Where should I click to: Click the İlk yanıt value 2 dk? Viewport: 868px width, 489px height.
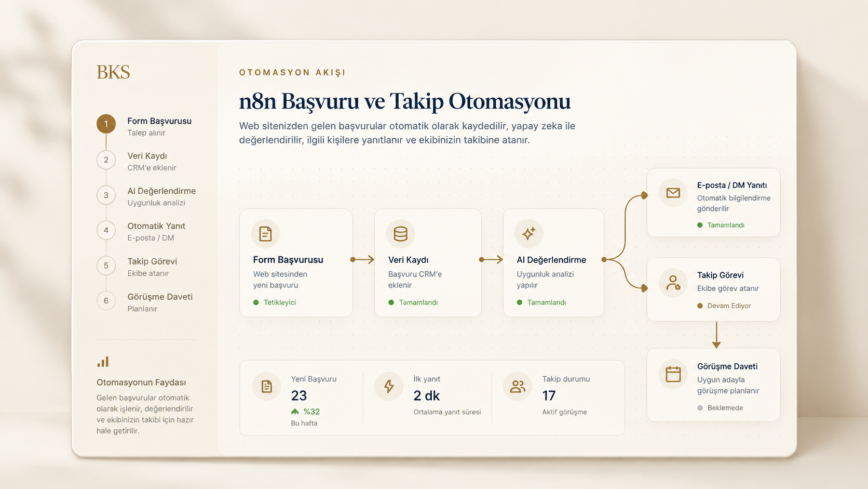[427, 396]
